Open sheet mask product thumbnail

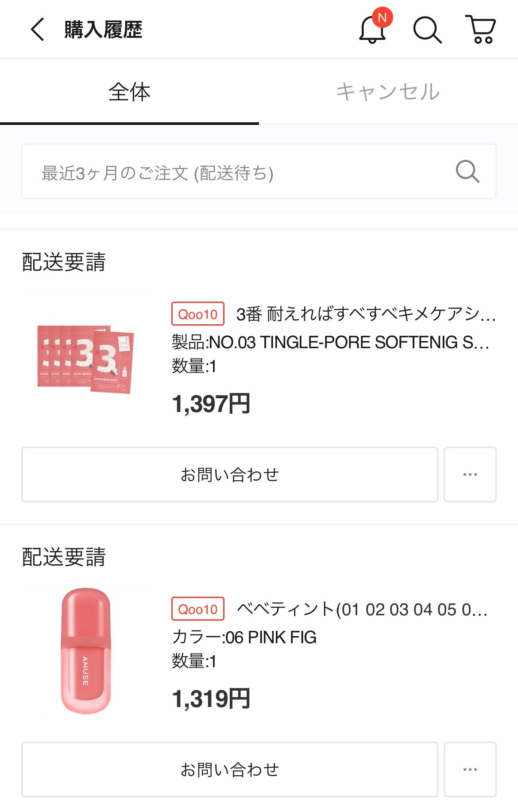click(85, 358)
